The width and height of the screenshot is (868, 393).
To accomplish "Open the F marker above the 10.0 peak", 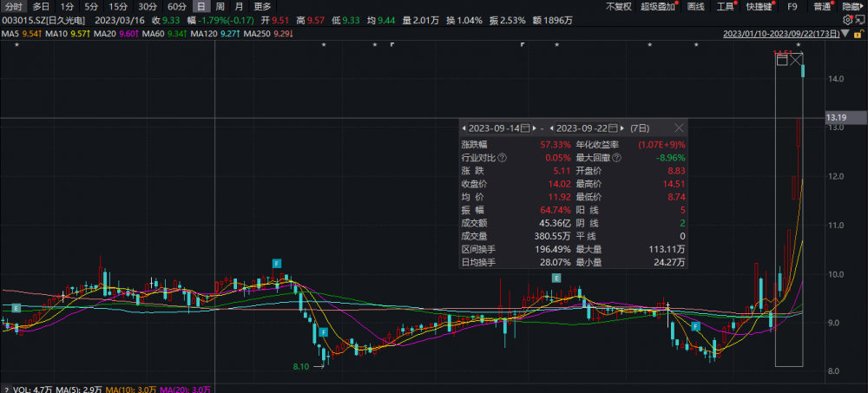I will click(x=276, y=263).
